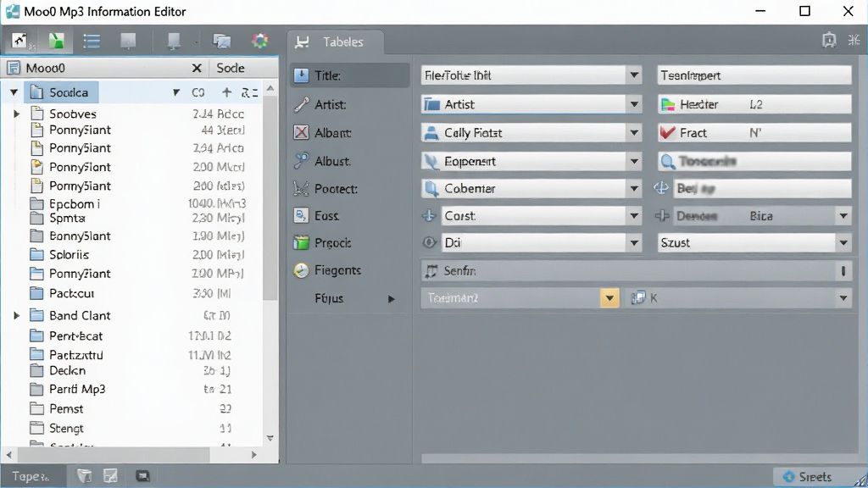868x488 pixels.
Task: Click the Title field download icon
Action: pos(301,75)
